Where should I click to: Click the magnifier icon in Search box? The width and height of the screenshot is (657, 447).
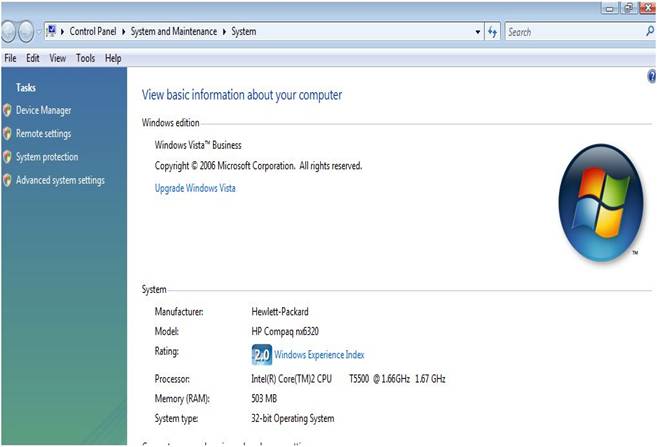[x=649, y=32]
